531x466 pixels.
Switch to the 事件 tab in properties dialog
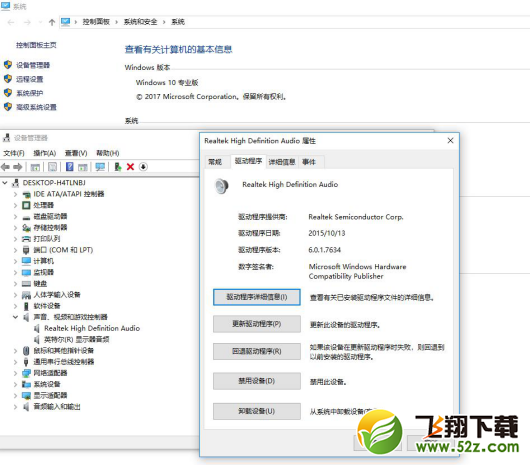pyautogui.click(x=309, y=162)
